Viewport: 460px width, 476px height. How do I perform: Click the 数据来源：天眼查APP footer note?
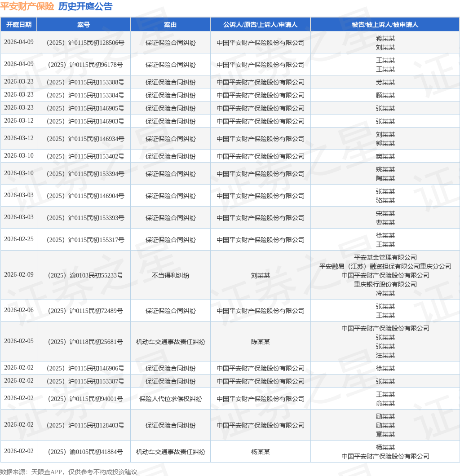(69, 472)
